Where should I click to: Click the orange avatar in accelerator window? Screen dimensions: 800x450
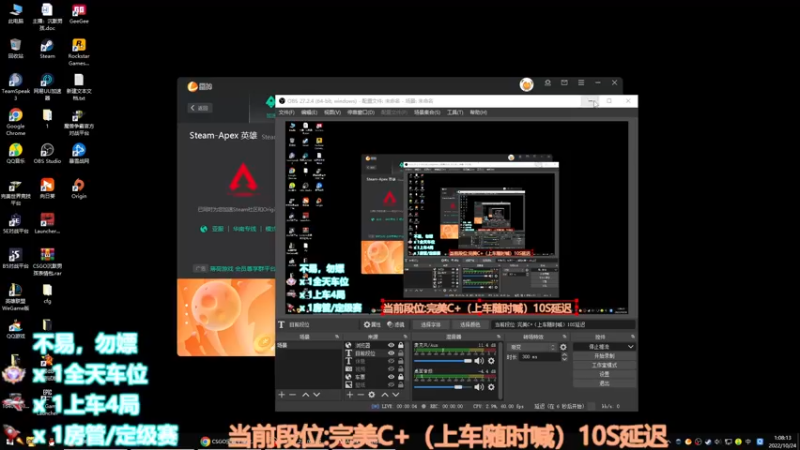click(x=527, y=84)
